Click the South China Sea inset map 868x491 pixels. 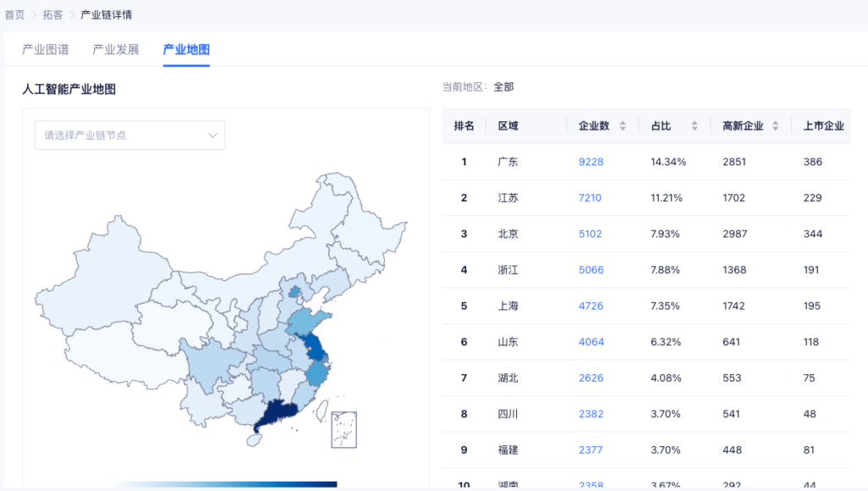343,429
